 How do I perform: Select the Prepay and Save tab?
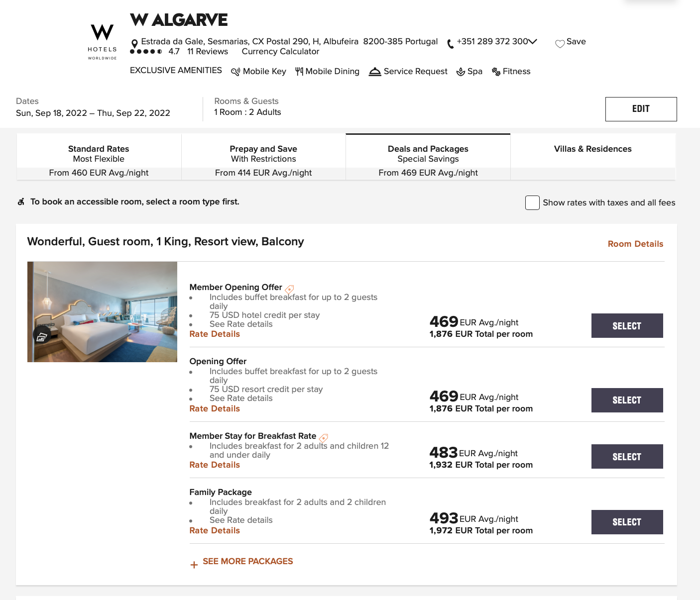point(263,156)
